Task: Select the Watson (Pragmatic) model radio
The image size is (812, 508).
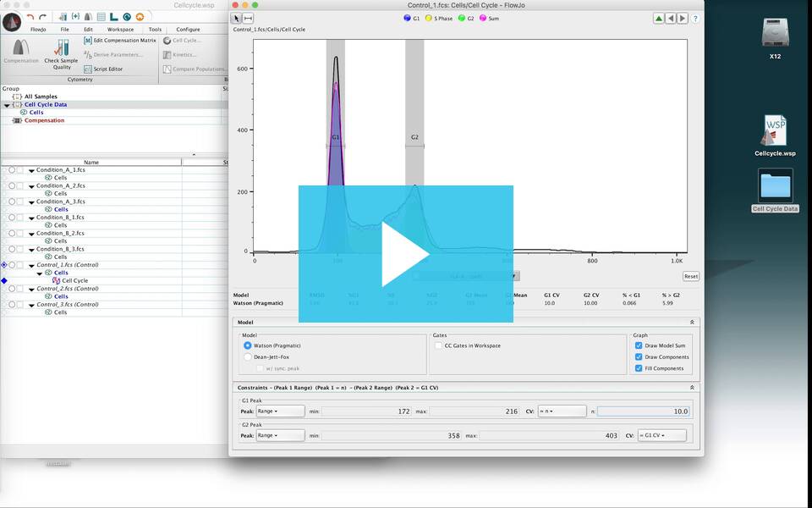Action: click(248, 345)
